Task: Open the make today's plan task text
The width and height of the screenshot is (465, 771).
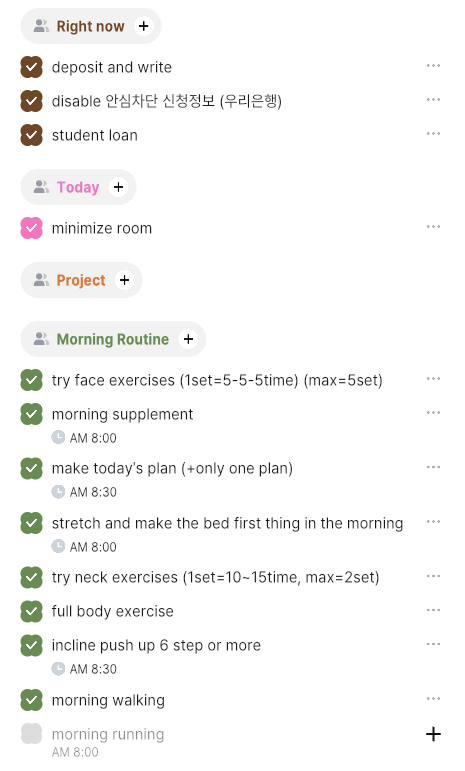Action: (172, 469)
